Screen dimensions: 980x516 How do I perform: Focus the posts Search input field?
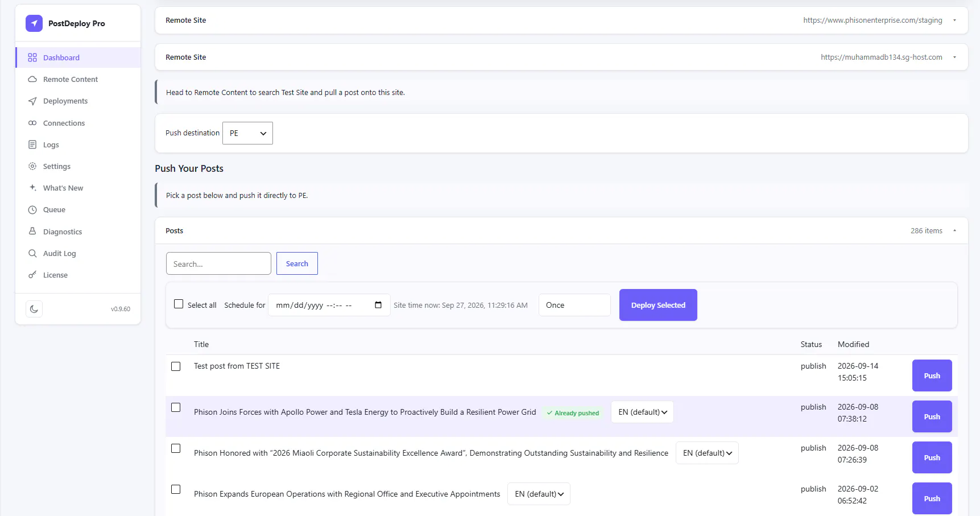pos(218,263)
